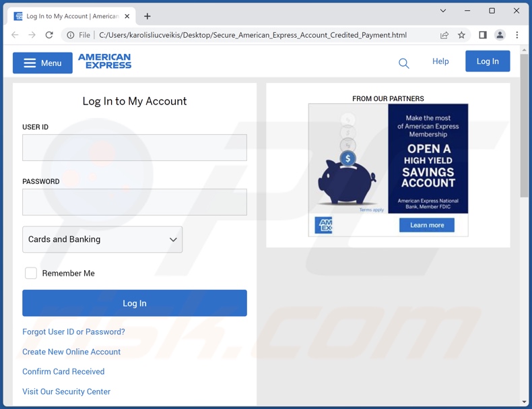Click Learn more on savings ad
Image resolution: width=532 pixels, height=409 pixels.
[x=427, y=225]
